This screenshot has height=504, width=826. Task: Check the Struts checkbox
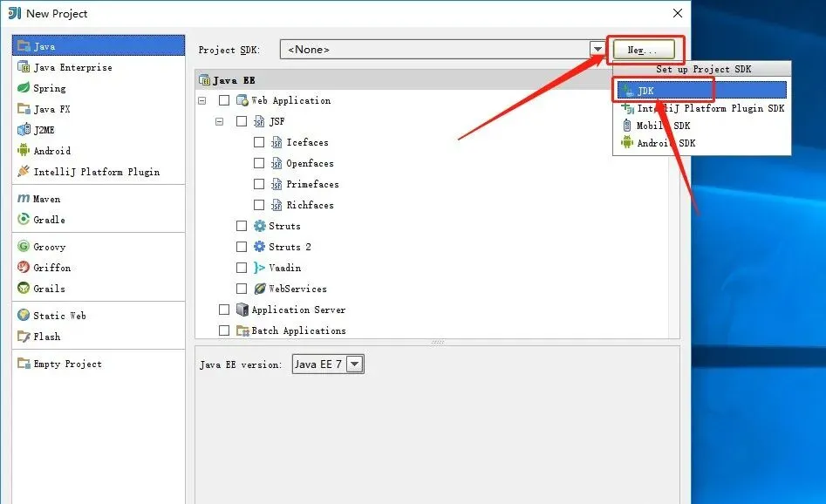pos(242,226)
